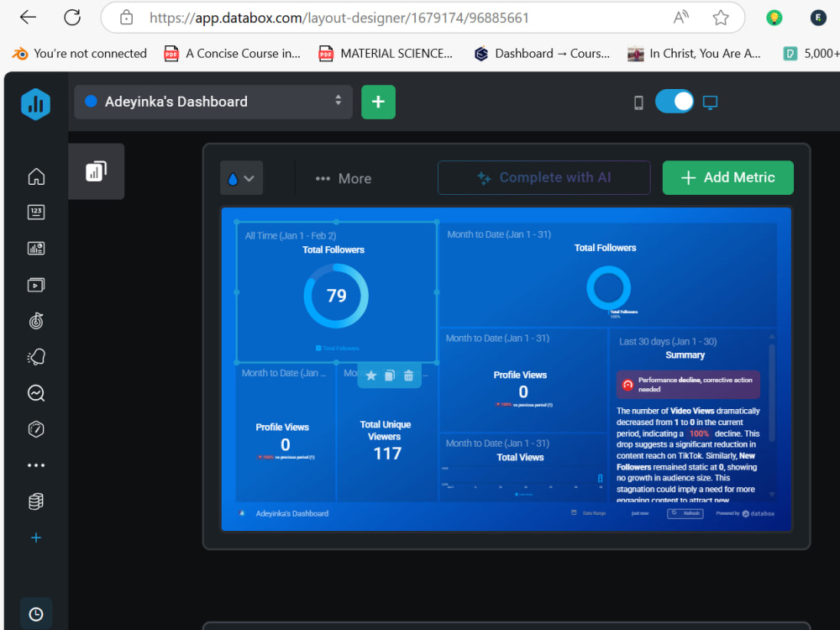Open the Dashboards panel from the sidebar
This screenshot has height=630, width=840.
(x=36, y=248)
